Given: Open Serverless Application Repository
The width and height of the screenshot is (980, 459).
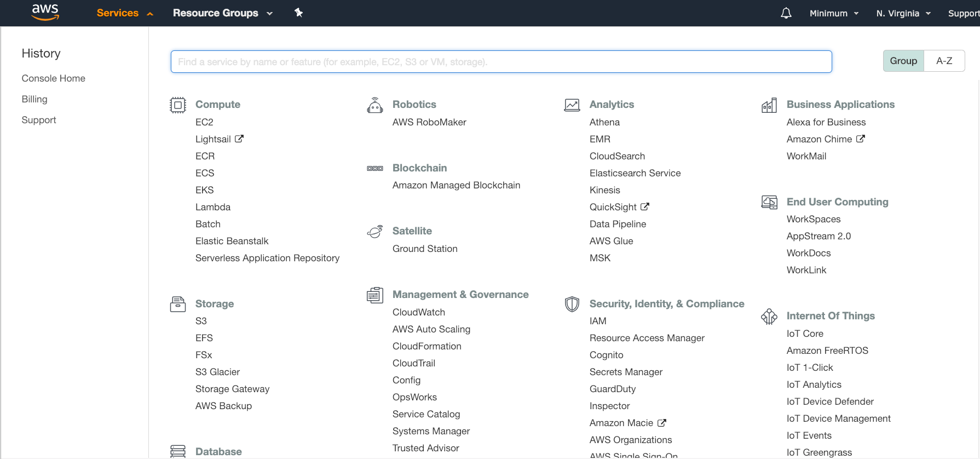Looking at the screenshot, I should pyautogui.click(x=267, y=258).
